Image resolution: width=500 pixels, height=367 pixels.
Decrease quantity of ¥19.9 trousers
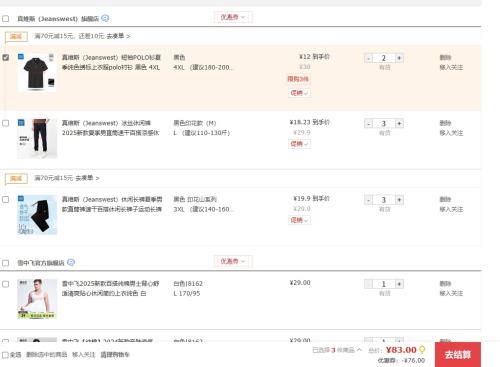pyautogui.click(x=368, y=200)
